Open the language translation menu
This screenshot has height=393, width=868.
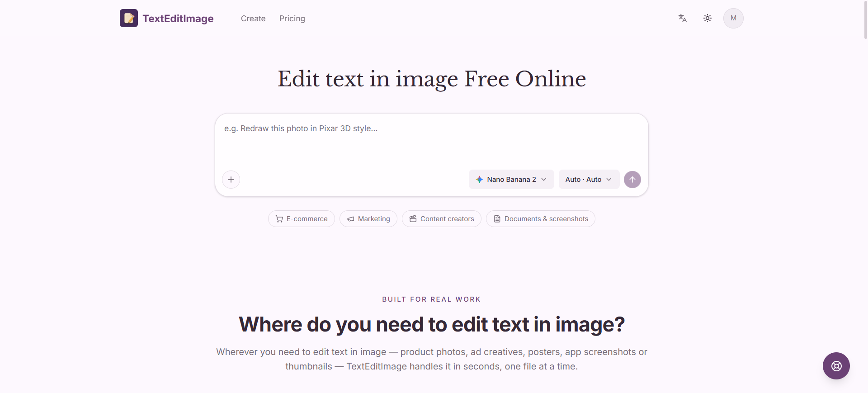pos(683,18)
